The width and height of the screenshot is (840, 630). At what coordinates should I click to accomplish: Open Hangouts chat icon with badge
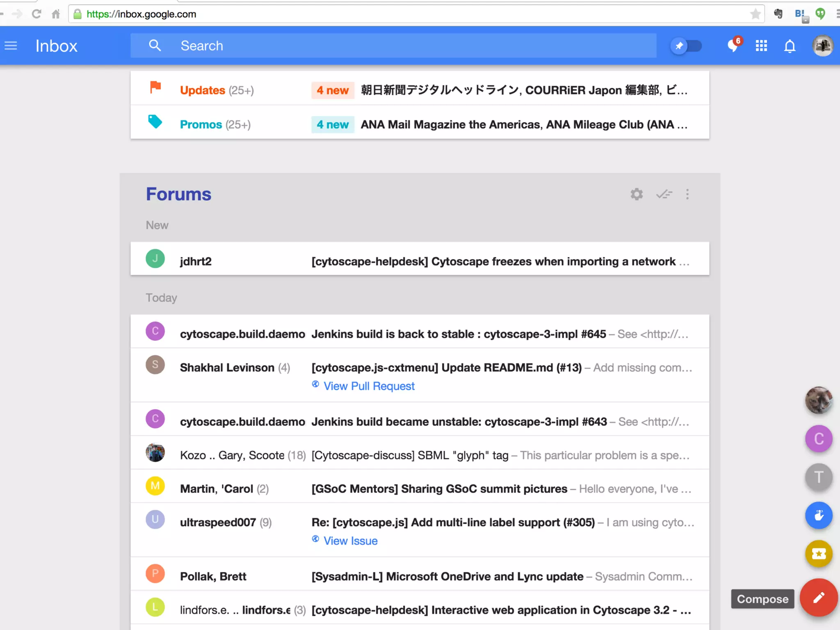733,46
